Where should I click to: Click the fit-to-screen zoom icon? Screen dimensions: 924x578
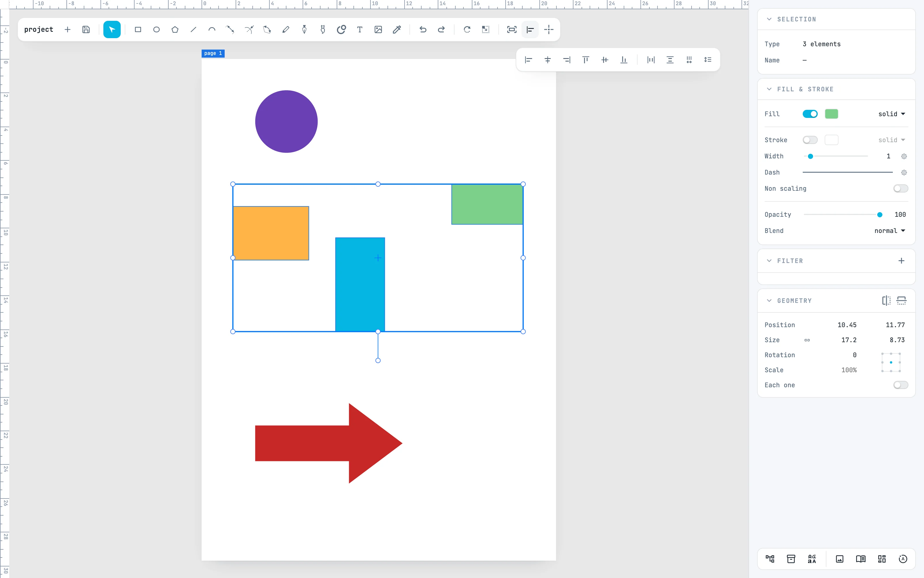click(512, 29)
